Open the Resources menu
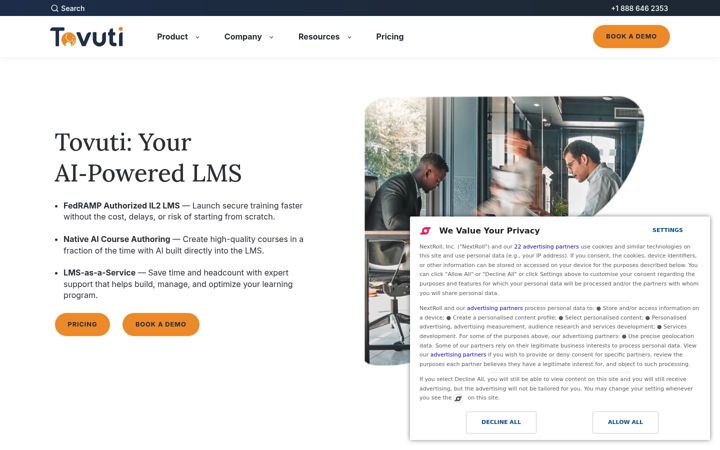 click(319, 37)
